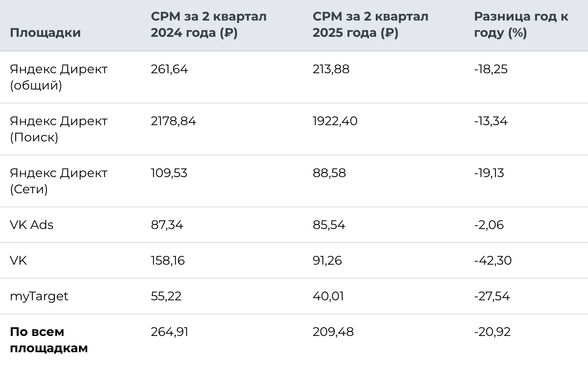Select the -42,30 difference value
Image resolution: width=588 pixels, height=365 pixels.
(493, 260)
